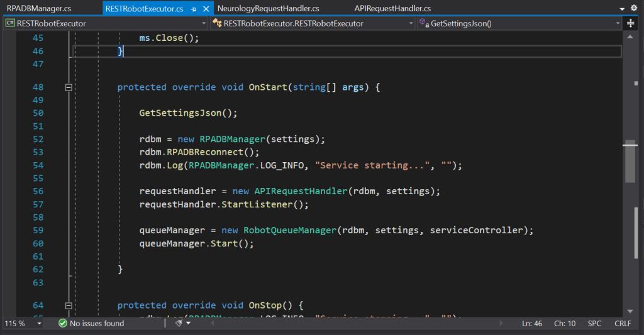Click queueManager.Start(); on line 60
This screenshot has width=644, height=335.
pyautogui.click(x=196, y=243)
